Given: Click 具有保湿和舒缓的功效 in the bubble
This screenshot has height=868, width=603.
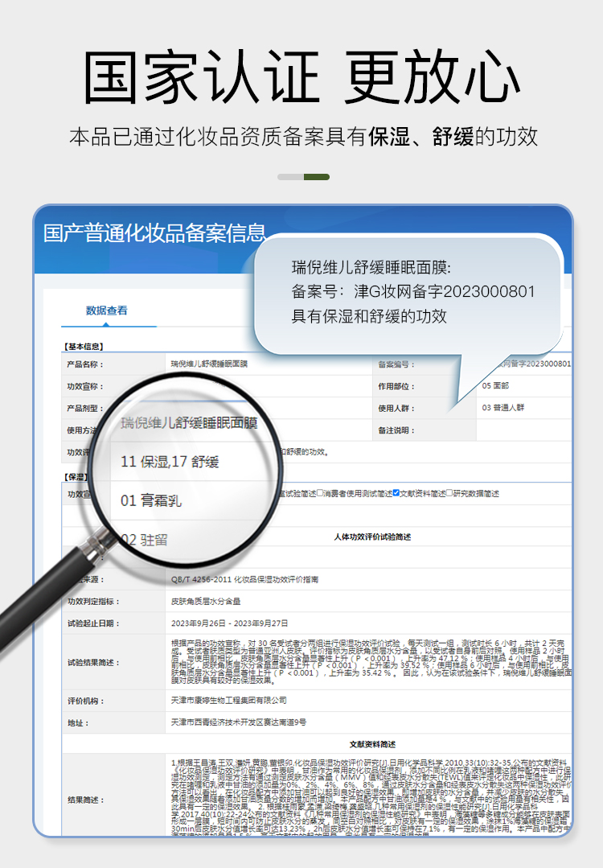Looking at the screenshot, I should 369,317.
